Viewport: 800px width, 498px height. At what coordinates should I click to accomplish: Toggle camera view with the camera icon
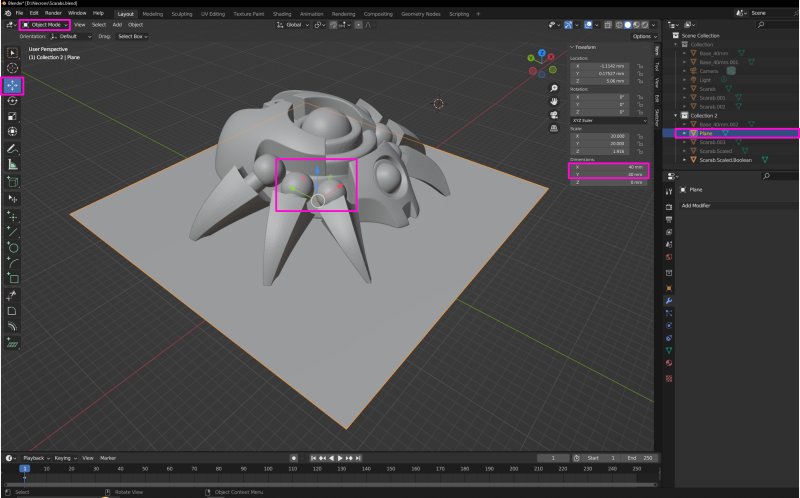pos(554,115)
